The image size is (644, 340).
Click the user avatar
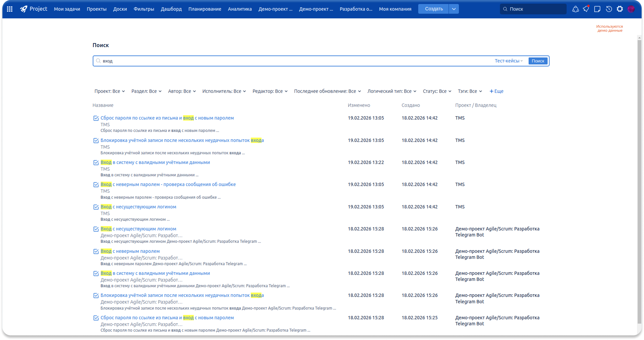click(631, 9)
